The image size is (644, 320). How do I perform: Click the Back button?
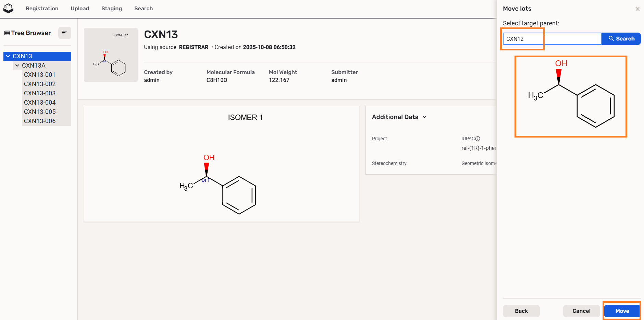pos(521,311)
